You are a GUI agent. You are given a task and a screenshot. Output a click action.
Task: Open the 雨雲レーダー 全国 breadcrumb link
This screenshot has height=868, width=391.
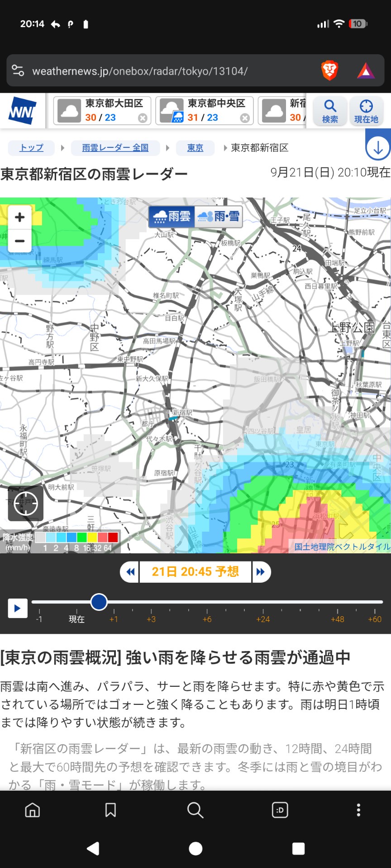point(115,148)
